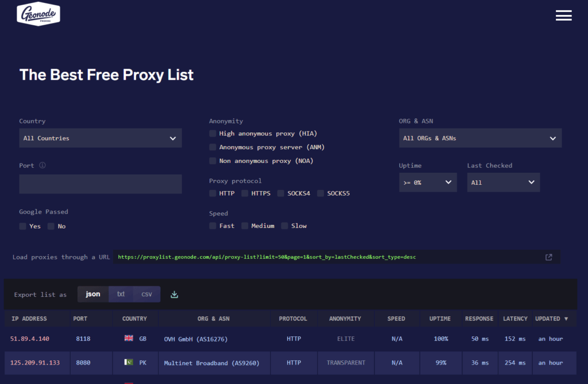The image size is (588, 384).
Task: Click the download export icon
Action: click(x=175, y=294)
